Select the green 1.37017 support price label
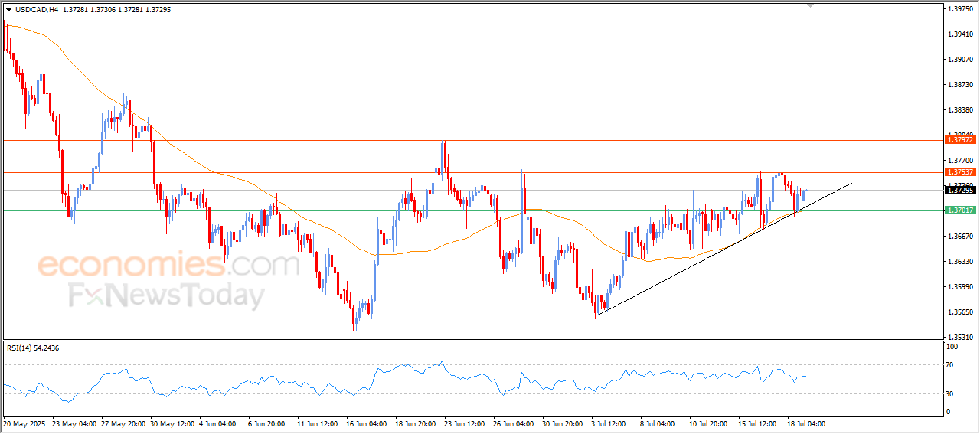The width and height of the screenshot is (980, 434). tap(959, 210)
